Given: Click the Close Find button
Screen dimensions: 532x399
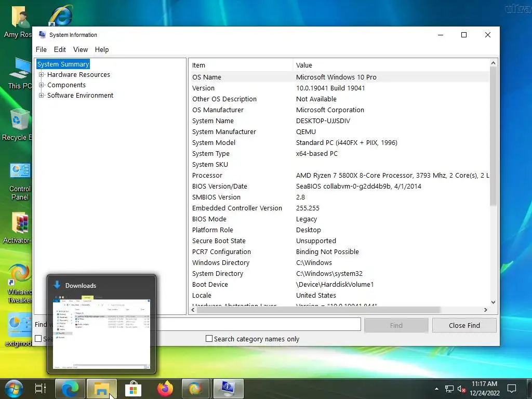Looking at the screenshot, I should click(x=464, y=325).
